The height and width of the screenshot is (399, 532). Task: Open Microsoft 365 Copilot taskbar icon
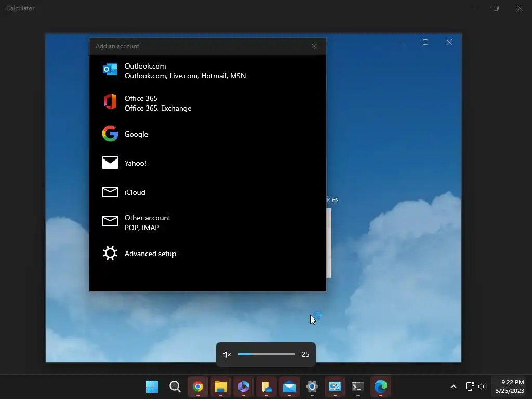click(x=244, y=387)
